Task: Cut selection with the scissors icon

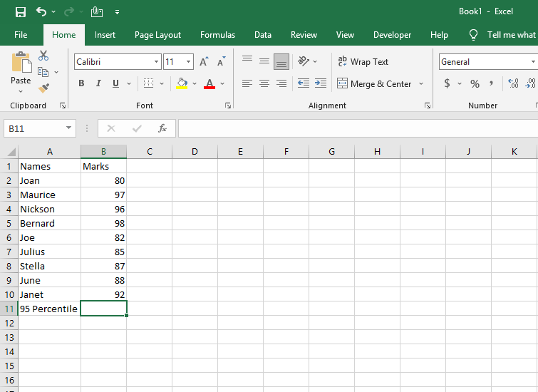Action: tap(43, 56)
